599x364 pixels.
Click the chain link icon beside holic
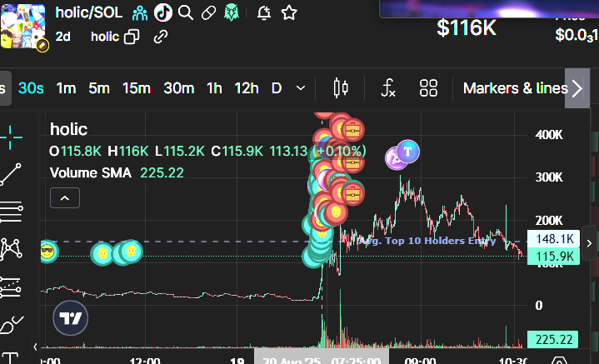pyautogui.click(x=161, y=37)
